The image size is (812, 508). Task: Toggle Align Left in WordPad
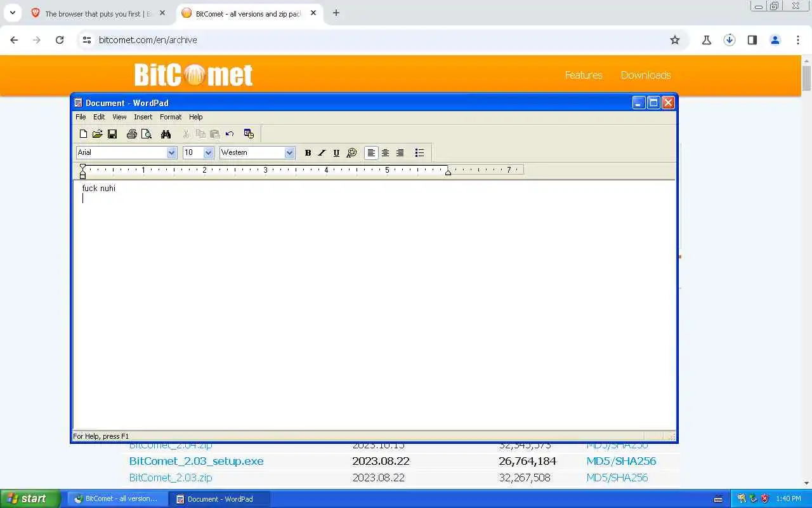[371, 152]
